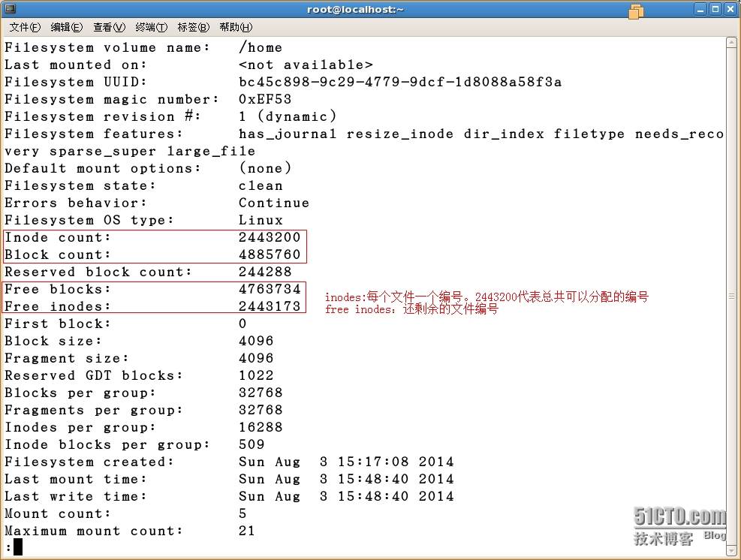The height and width of the screenshot is (560, 741).
Task: Click the 0xEF53 magic number value
Action: pos(265,99)
